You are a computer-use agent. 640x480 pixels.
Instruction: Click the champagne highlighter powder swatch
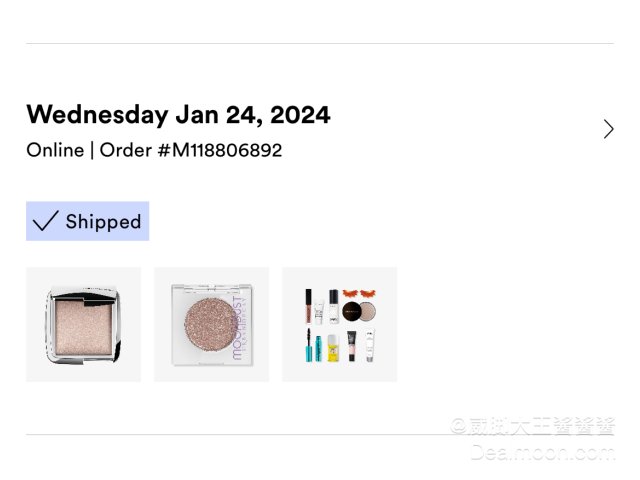[82, 325]
